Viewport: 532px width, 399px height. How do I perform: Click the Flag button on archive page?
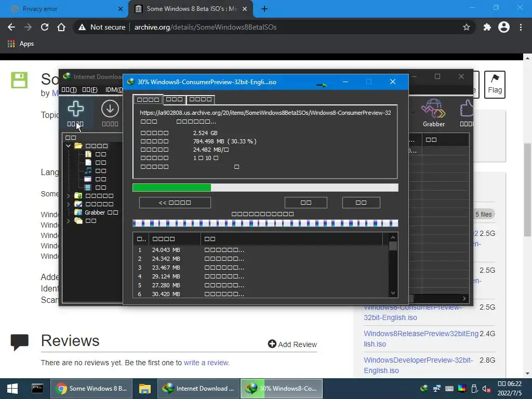point(495,85)
